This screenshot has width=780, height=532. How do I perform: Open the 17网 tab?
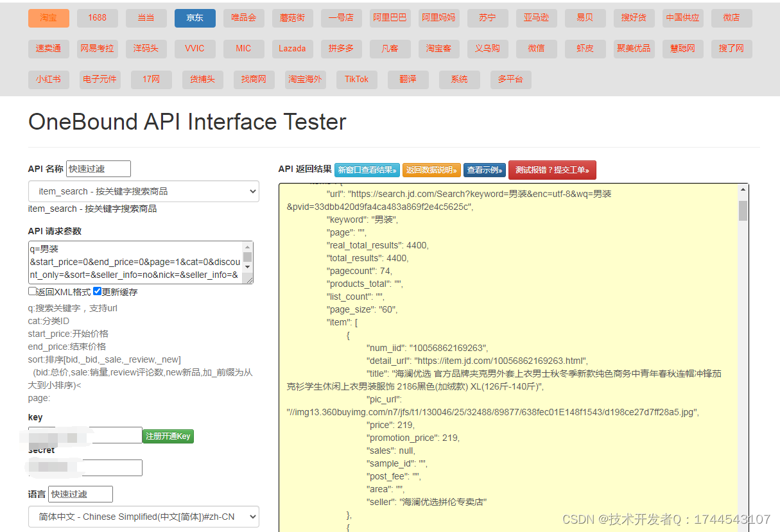(152, 80)
